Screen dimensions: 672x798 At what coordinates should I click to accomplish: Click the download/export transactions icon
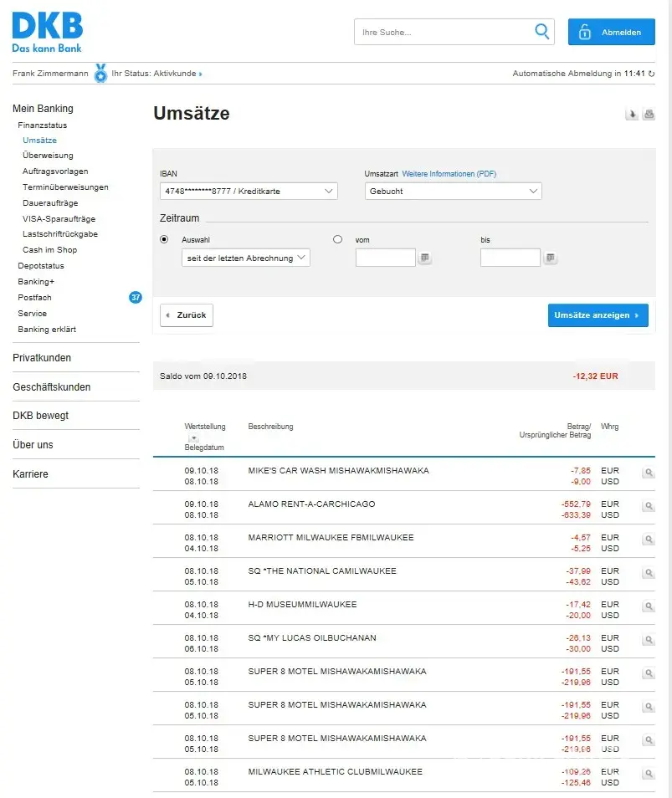point(632,115)
